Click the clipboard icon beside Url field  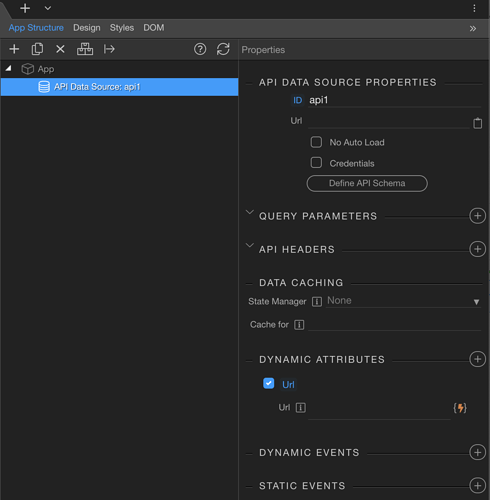click(477, 123)
